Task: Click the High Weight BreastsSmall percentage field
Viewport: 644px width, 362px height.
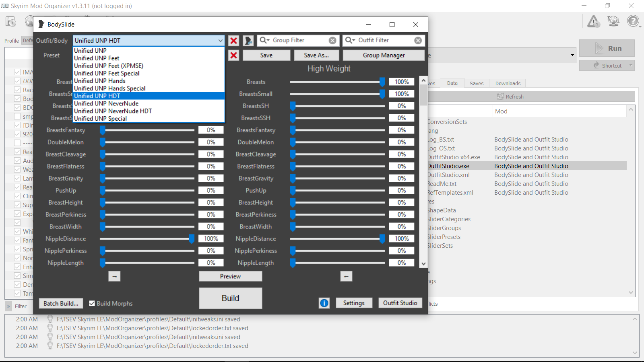Action: point(402,94)
